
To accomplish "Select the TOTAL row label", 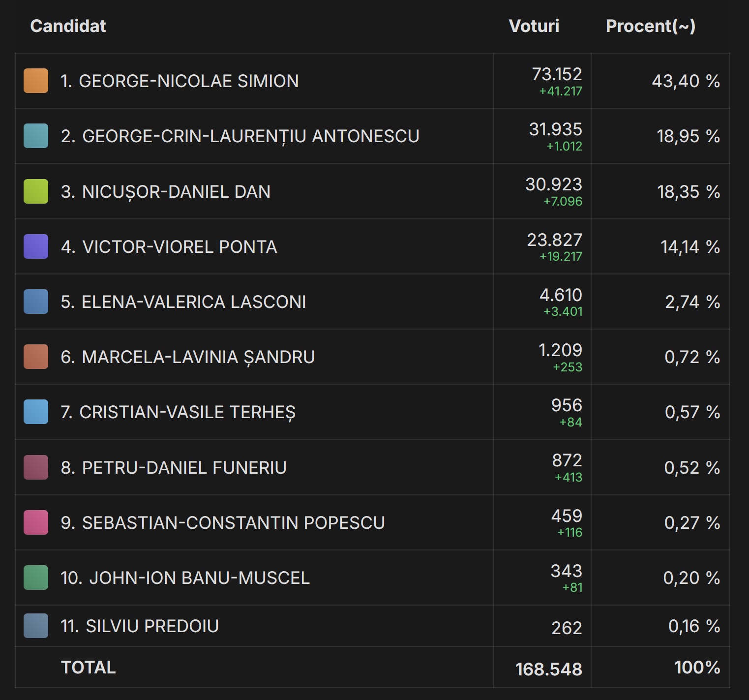I will 89,668.
